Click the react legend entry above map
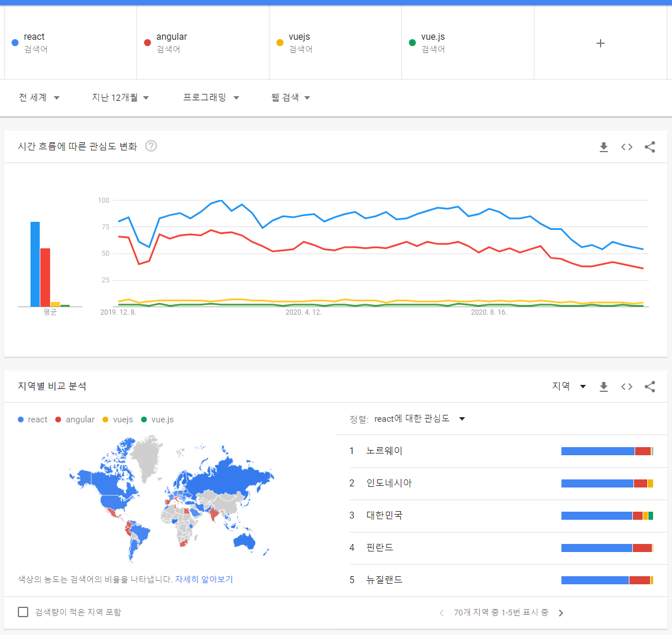672x635 pixels. tap(33, 419)
